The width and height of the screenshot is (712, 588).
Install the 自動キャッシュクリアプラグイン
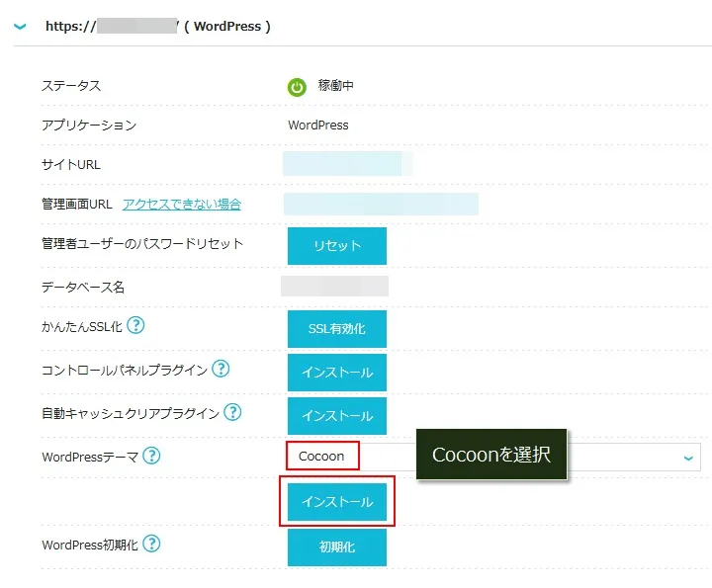pos(336,416)
